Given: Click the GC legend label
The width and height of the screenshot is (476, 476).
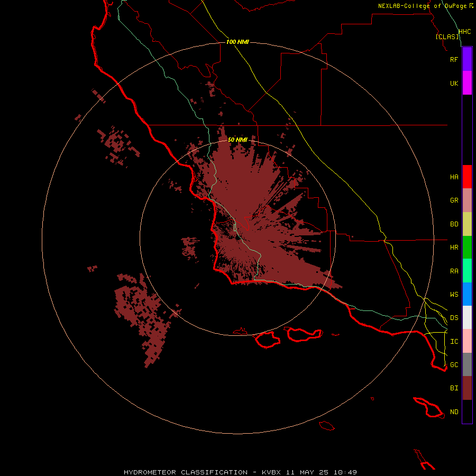Looking at the screenshot, I should (x=454, y=365).
